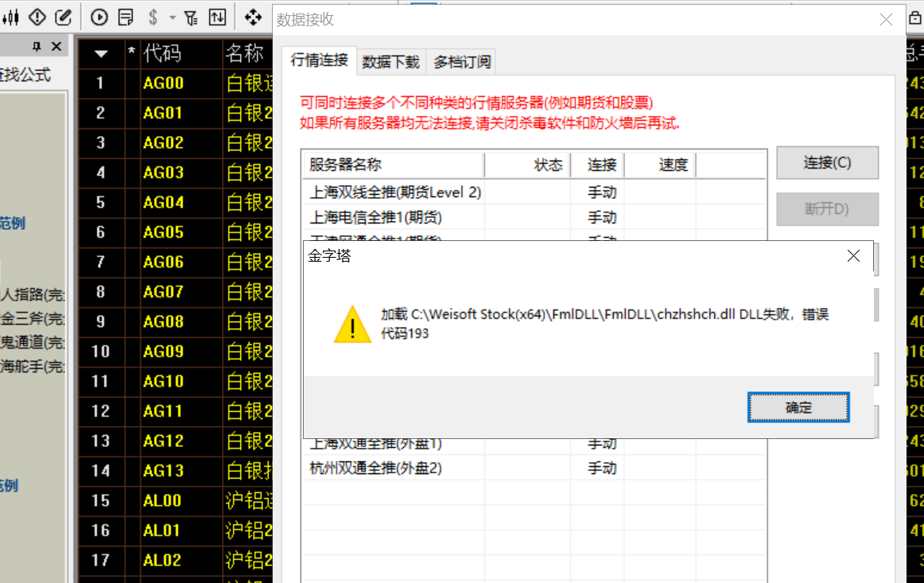The image size is (924, 583).
Task: Close the 金字塔 error dialog
Action: click(x=853, y=256)
